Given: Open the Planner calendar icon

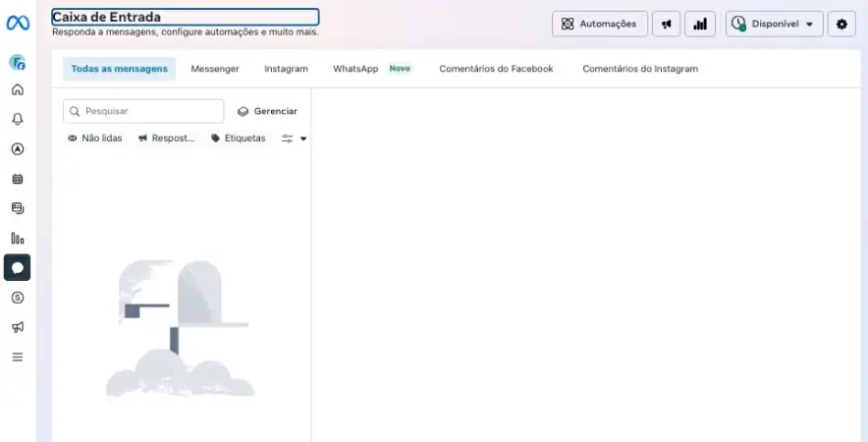Looking at the screenshot, I should point(18,179).
